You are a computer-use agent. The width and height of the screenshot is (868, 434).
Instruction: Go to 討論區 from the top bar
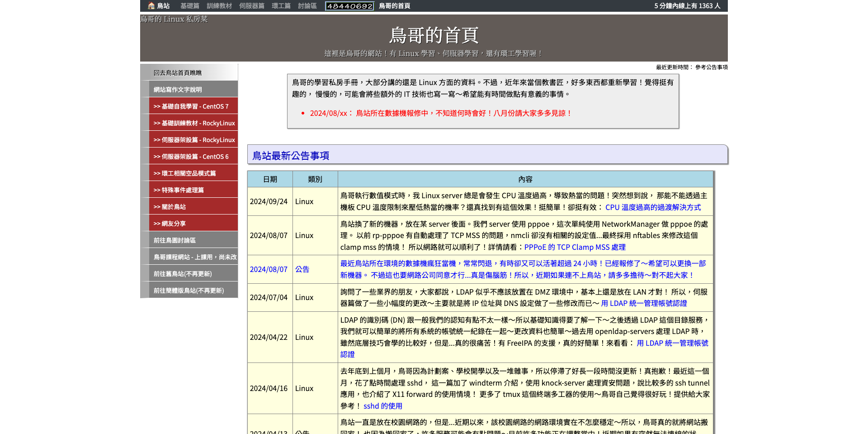pyautogui.click(x=307, y=6)
